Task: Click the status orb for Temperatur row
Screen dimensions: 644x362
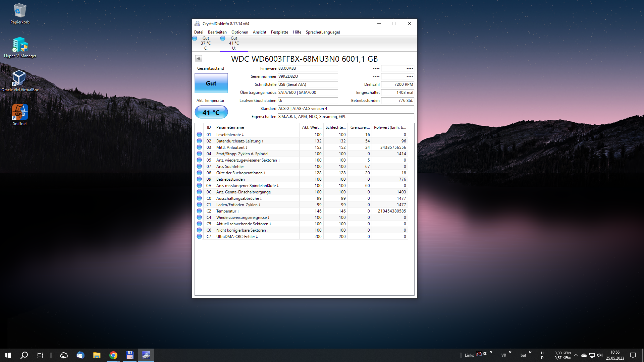Action: click(199, 211)
